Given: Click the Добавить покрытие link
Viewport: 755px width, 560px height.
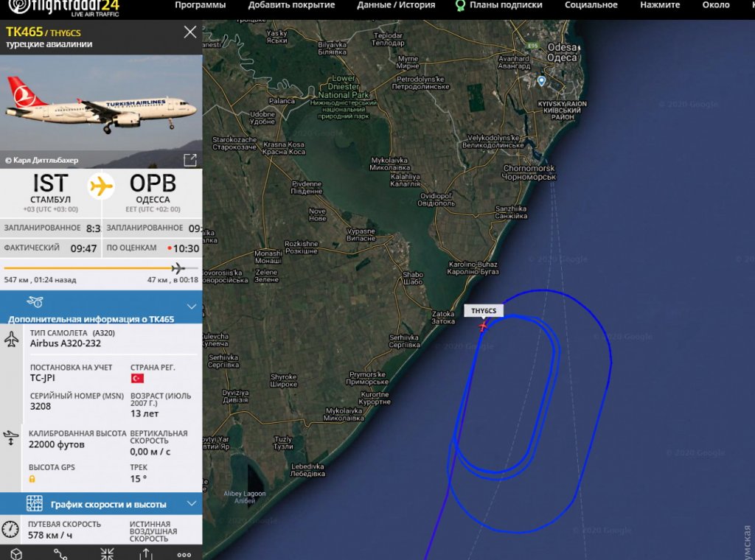Looking at the screenshot, I should pyautogui.click(x=291, y=5).
